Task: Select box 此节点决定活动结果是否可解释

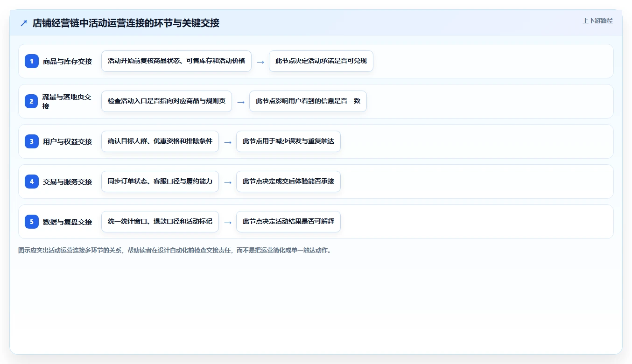Action: pyautogui.click(x=288, y=222)
